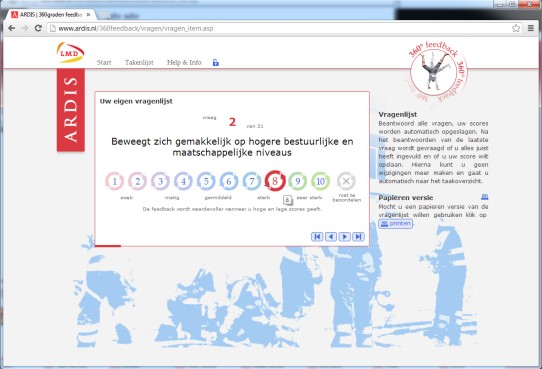Click the printen button
The image size is (542, 369).
pos(396,224)
